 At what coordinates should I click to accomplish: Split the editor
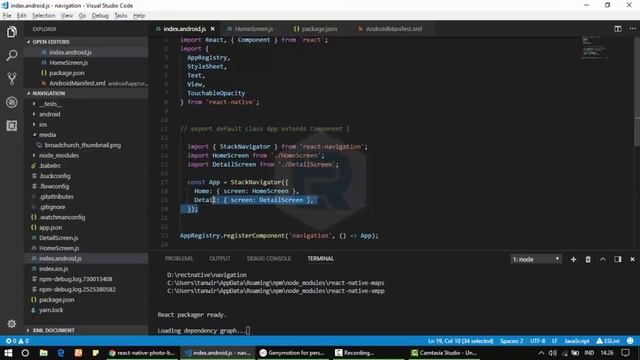click(x=618, y=29)
